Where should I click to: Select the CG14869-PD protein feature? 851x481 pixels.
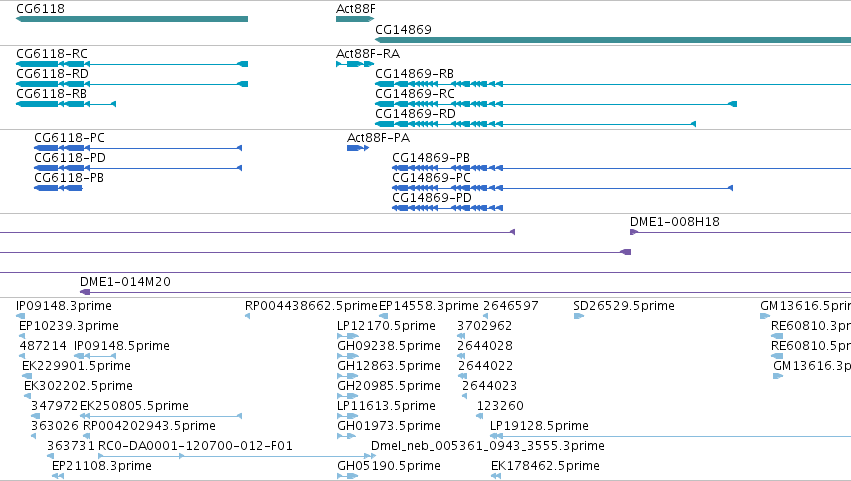[x=447, y=208]
